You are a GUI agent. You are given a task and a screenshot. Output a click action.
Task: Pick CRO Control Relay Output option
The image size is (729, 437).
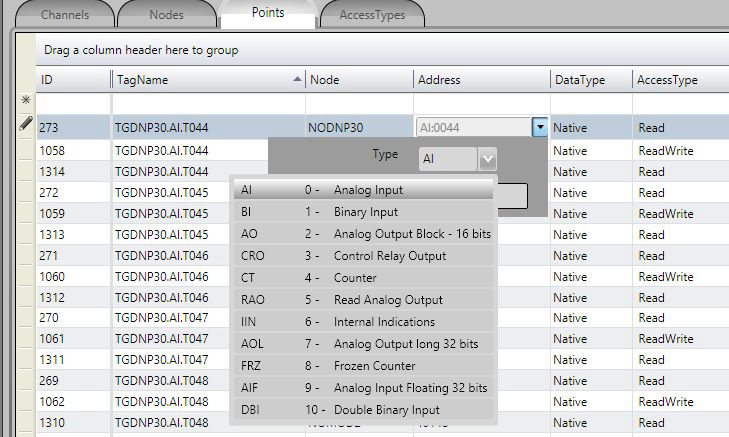(362, 256)
